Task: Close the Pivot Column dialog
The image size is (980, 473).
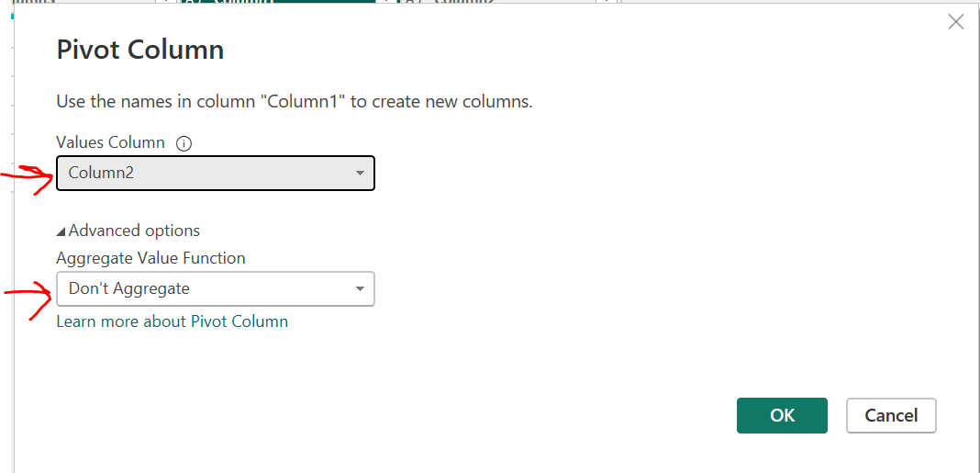Action: pyautogui.click(x=955, y=23)
